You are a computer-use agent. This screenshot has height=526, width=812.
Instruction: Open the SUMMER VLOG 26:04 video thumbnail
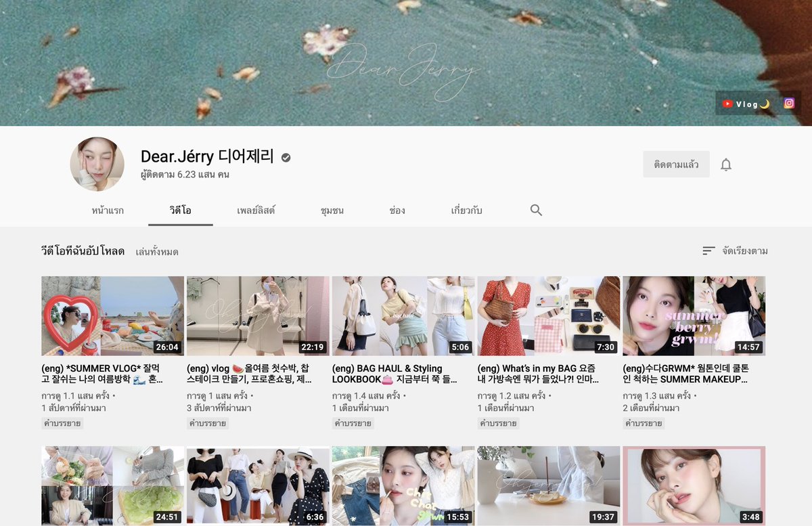pos(112,316)
